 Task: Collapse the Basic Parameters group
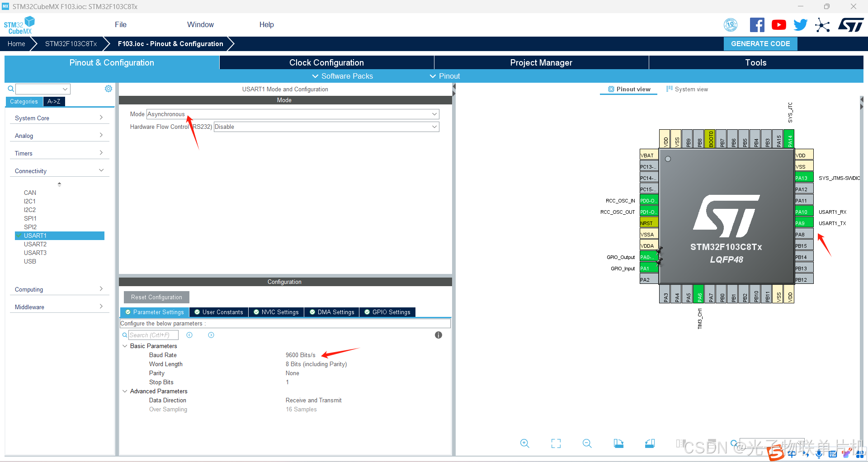coord(125,346)
